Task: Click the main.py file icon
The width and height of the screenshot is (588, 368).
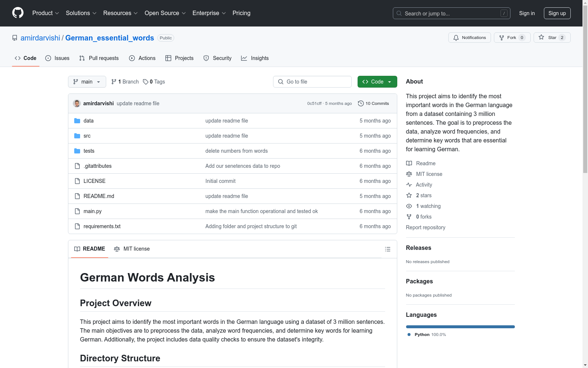Action: click(x=77, y=211)
